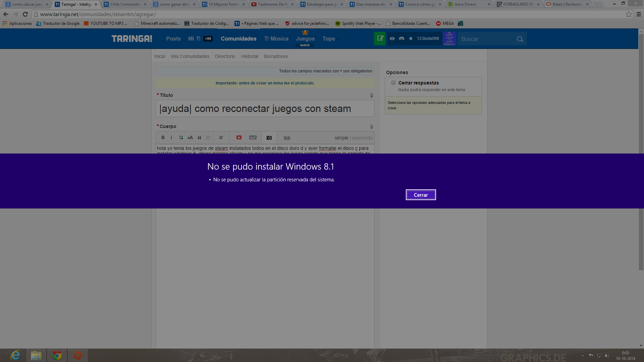Open the Inicio community tab
644x362 pixels.
pyautogui.click(x=160, y=56)
